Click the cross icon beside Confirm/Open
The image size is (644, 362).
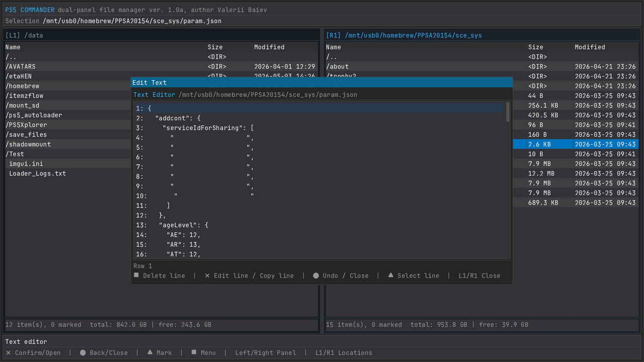coord(8,353)
